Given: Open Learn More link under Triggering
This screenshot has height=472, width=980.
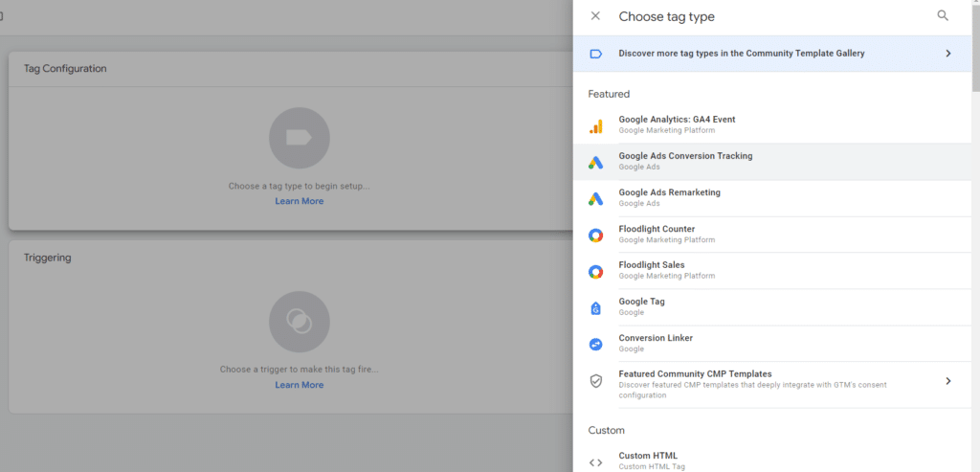Looking at the screenshot, I should tap(300, 385).
